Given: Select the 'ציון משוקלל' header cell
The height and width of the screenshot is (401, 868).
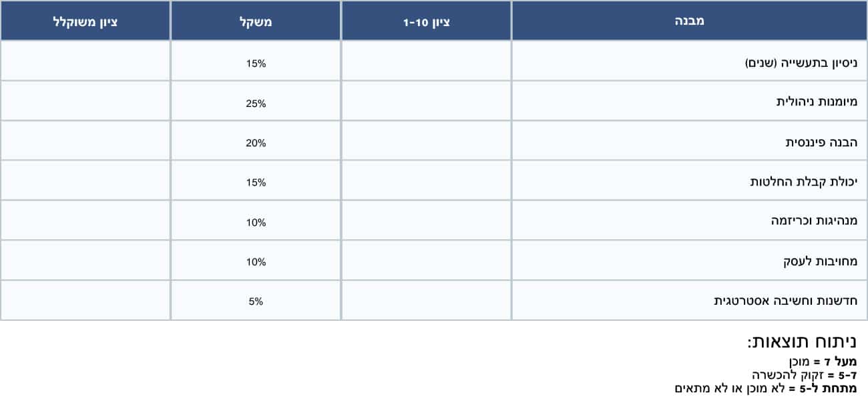Looking at the screenshot, I should pyautogui.click(x=85, y=21).
